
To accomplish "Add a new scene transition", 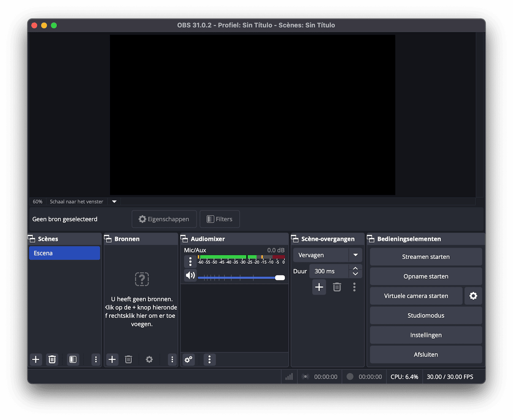I will [319, 287].
